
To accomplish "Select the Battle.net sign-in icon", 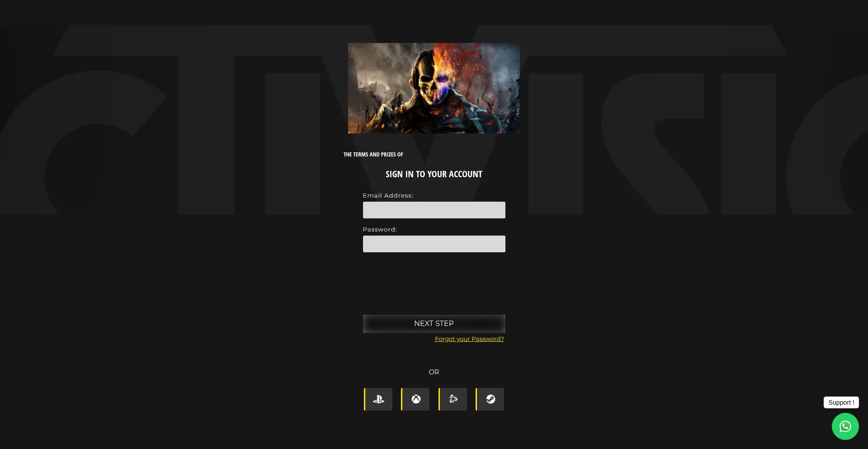I will point(453,399).
